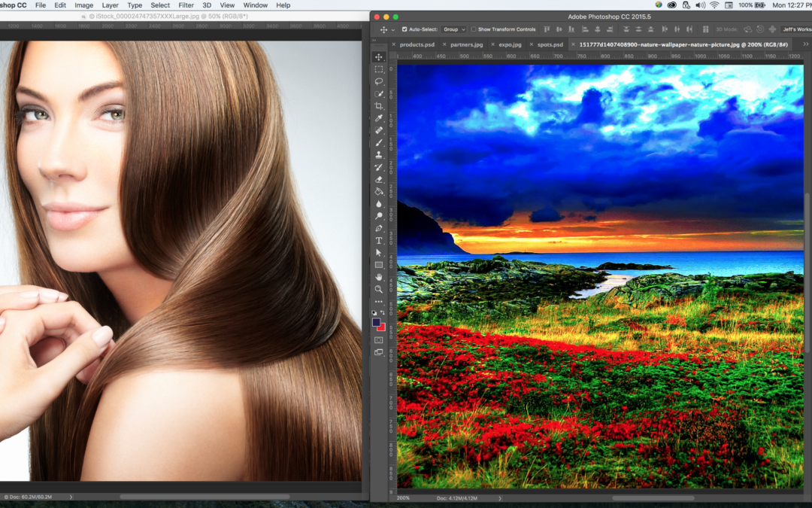Toggle Quick Mask mode icon
Viewport: 812px width, 508px height.
[x=379, y=340]
